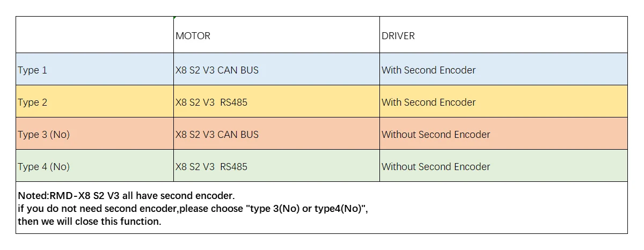Click the note line mentioning type 3(No)
Image resolution: width=644 pixels, height=250 pixels.
point(193,209)
